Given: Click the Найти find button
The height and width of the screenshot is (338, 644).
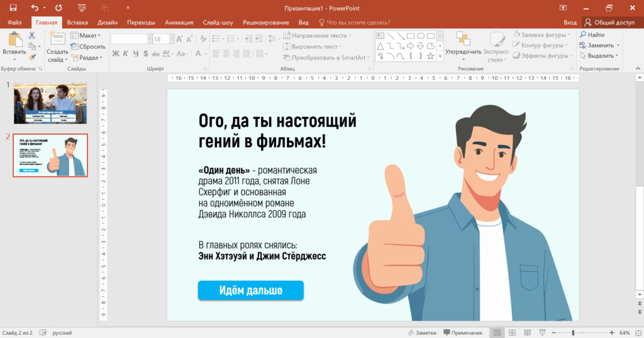Looking at the screenshot, I should coord(592,35).
